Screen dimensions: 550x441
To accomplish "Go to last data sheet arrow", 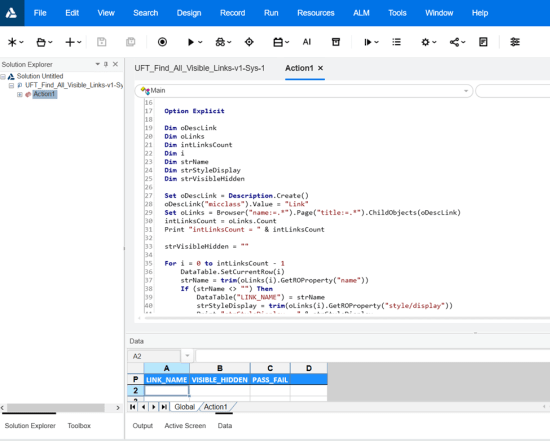I will (164, 407).
